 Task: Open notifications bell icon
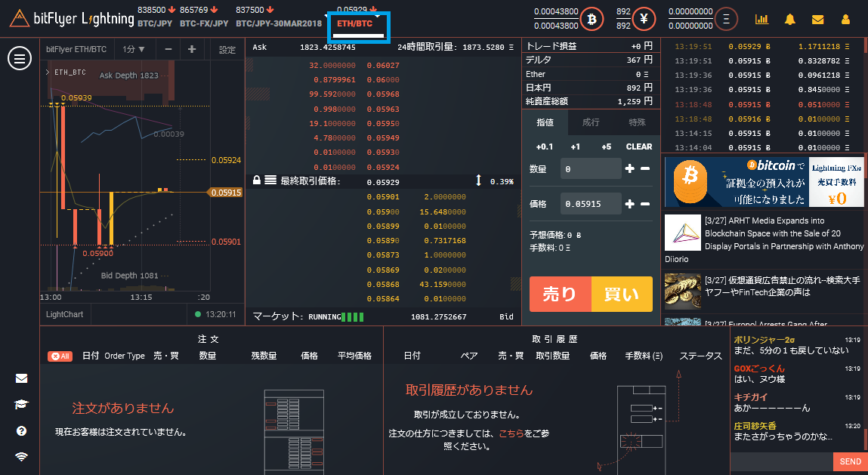click(x=790, y=20)
